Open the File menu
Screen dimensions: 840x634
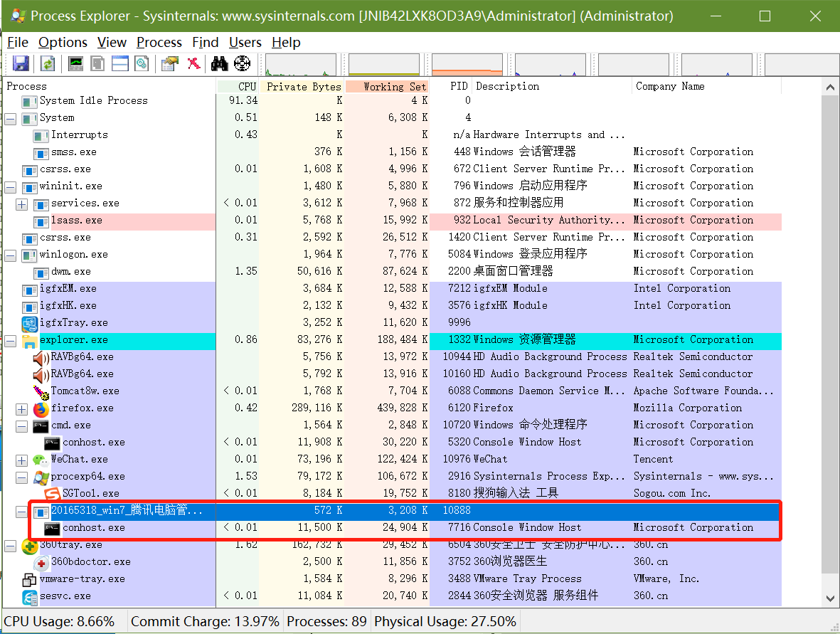coord(18,43)
